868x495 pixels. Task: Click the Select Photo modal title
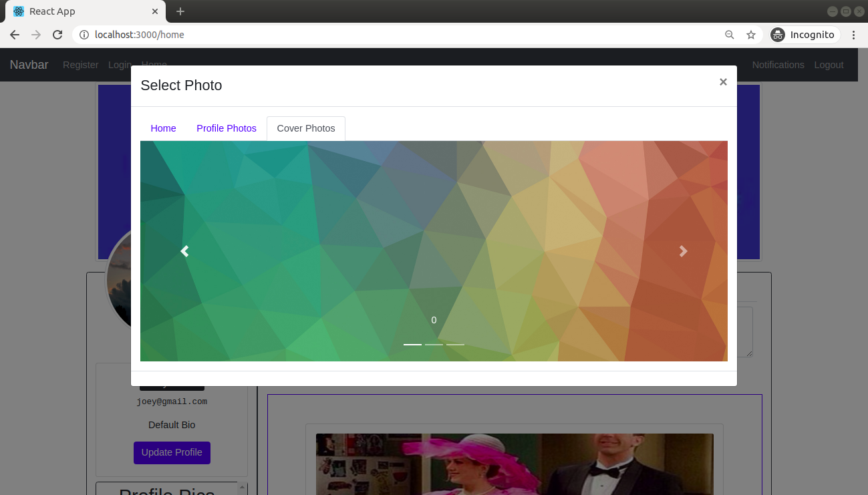(181, 85)
